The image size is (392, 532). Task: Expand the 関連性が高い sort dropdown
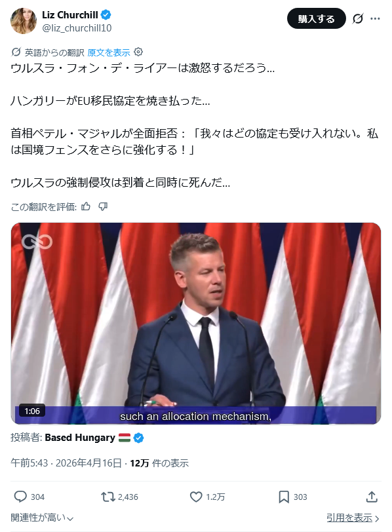[x=42, y=518]
